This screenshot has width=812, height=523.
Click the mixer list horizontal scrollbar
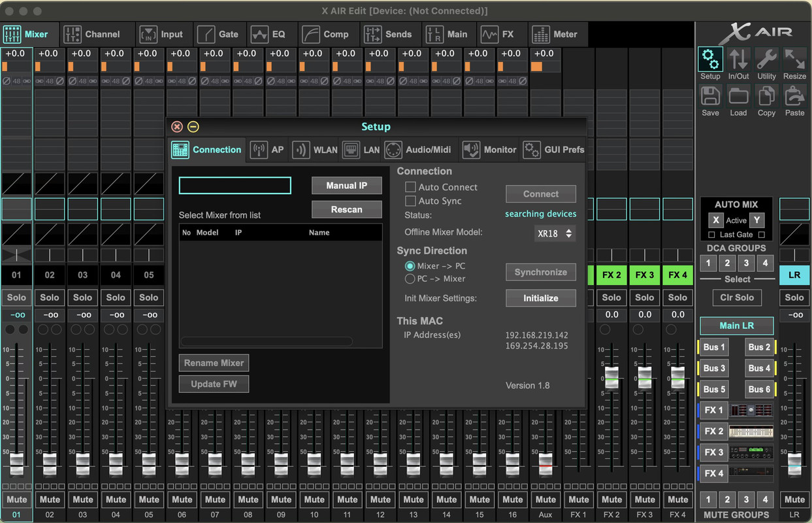pyautogui.click(x=267, y=341)
